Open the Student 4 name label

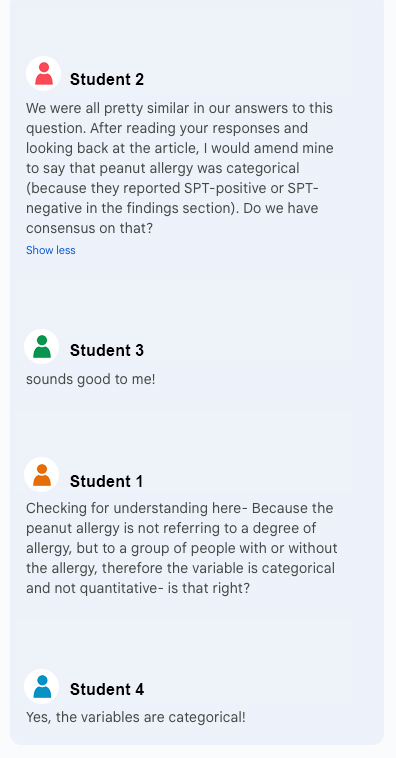pyautogui.click(x=107, y=689)
